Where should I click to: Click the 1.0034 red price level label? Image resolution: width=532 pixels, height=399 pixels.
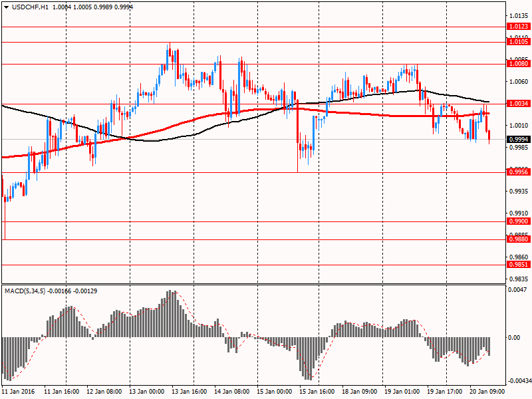(518, 104)
